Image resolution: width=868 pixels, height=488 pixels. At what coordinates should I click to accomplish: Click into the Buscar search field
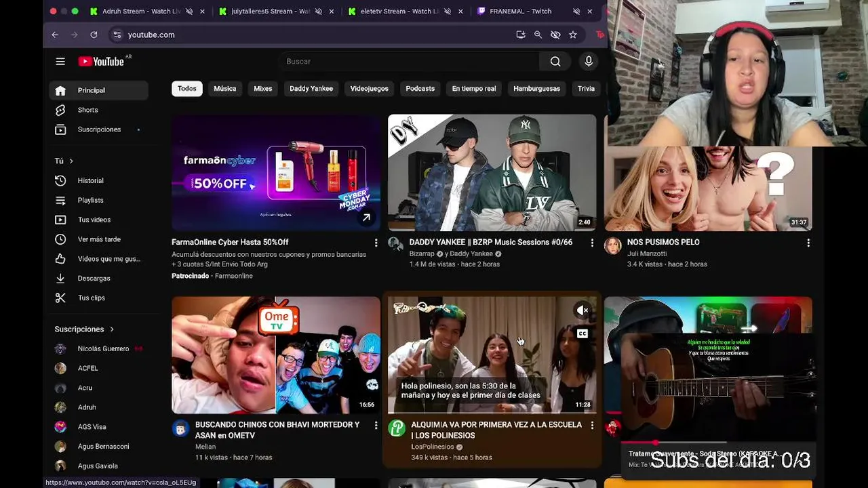coord(410,62)
